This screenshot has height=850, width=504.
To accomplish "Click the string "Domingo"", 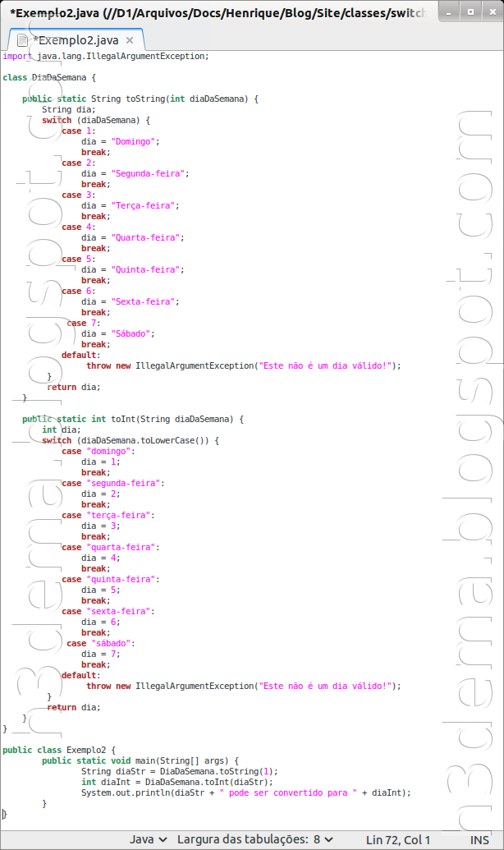I will tap(133, 141).
